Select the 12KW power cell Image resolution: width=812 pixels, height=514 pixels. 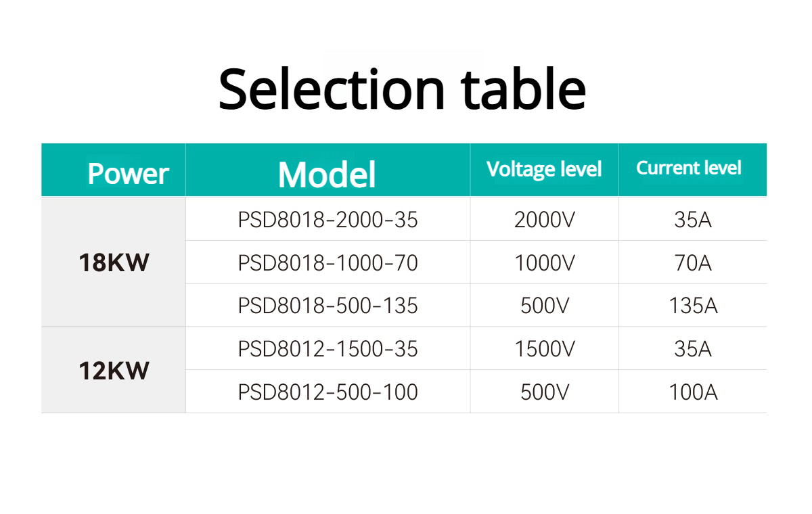click(114, 371)
